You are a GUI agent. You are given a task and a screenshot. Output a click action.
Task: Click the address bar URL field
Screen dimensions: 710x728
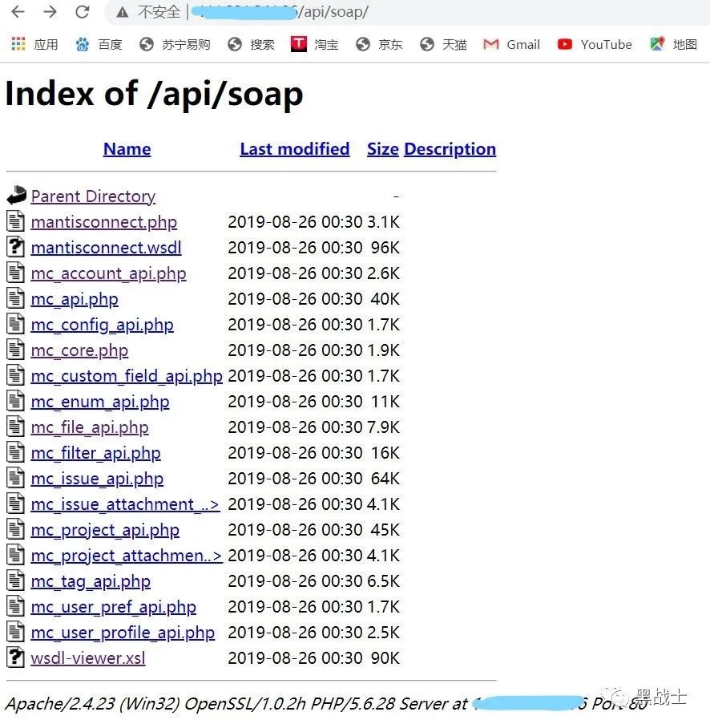point(409,12)
